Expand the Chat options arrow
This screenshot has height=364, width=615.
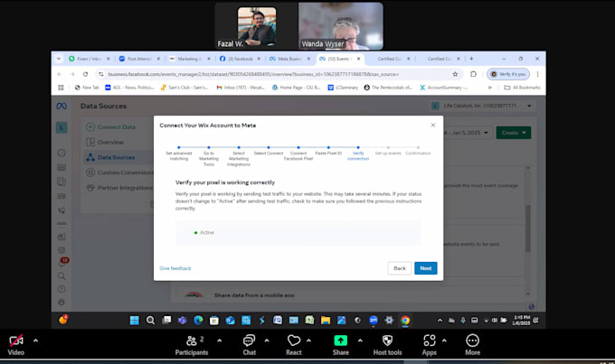tap(267, 341)
